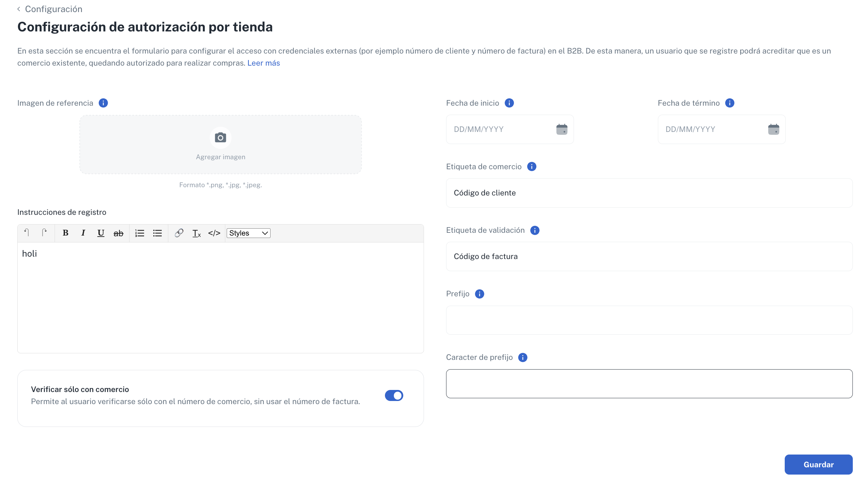Open the Fecha de término calendar picker
This screenshot has height=487, width=868.
point(773,130)
